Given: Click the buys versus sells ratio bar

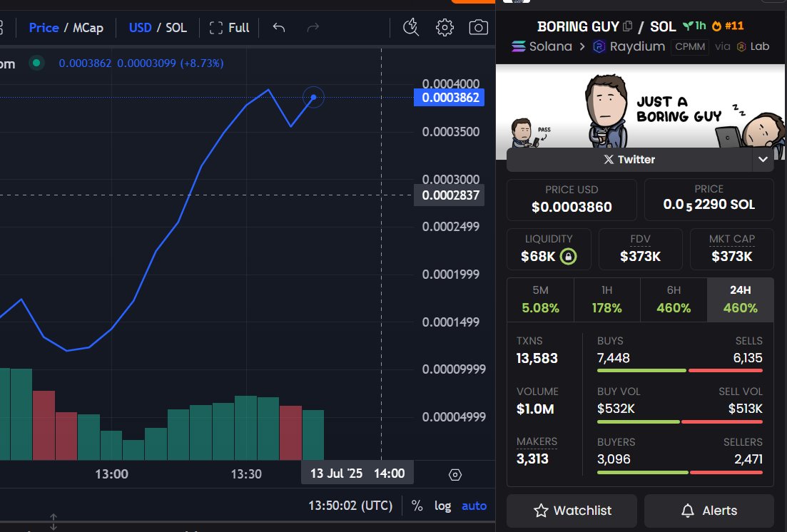Looking at the screenshot, I should [x=679, y=370].
